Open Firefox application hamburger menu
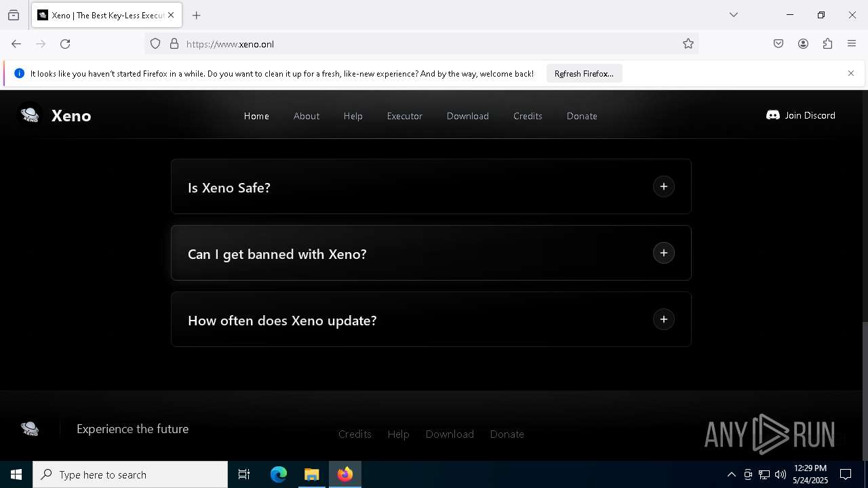The height and width of the screenshot is (488, 868). pyautogui.click(x=852, y=44)
